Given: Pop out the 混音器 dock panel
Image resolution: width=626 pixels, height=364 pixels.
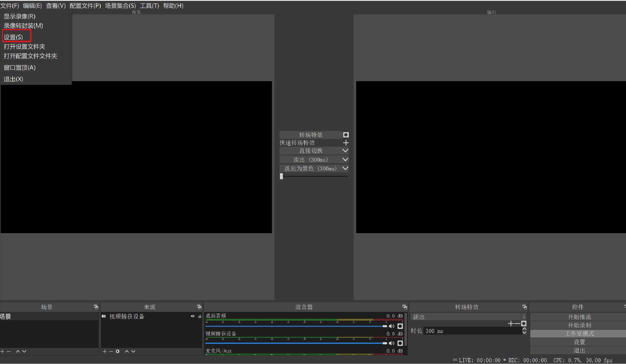Looking at the screenshot, I should pyautogui.click(x=405, y=307).
